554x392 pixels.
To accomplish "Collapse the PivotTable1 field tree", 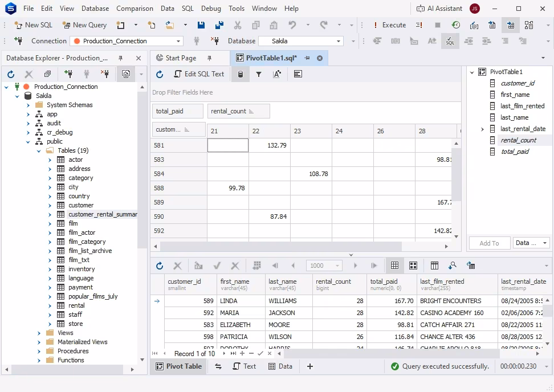I will tap(472, 72).
